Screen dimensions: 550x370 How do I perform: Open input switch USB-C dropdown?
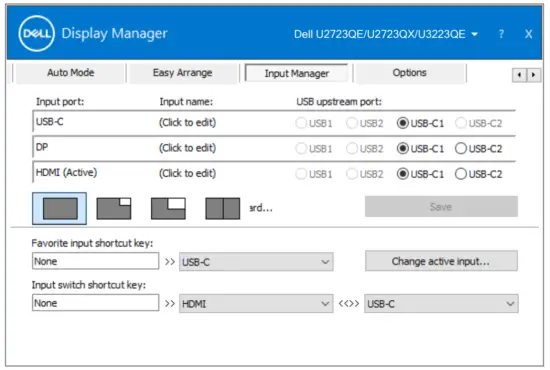click(441, 303)
